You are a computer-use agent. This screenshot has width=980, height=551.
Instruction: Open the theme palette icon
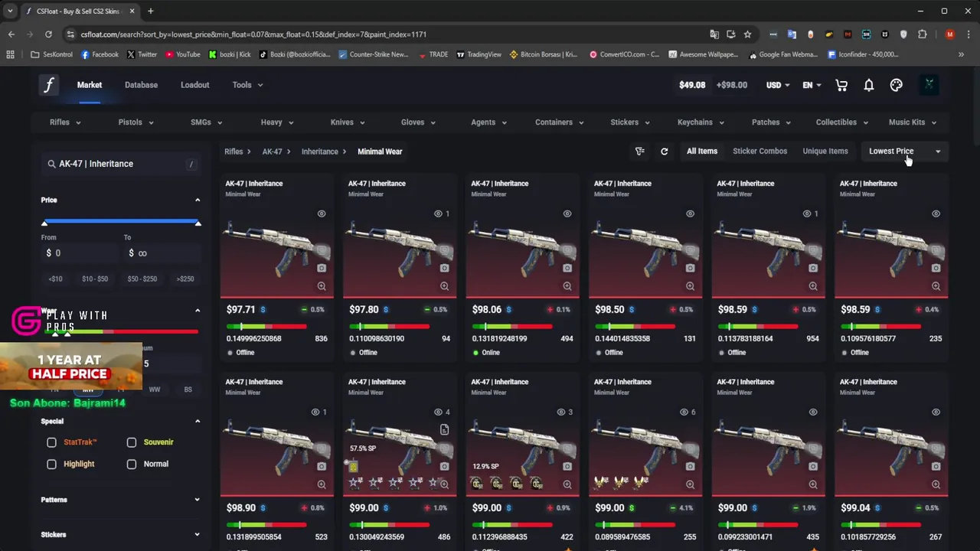[896, 85]
